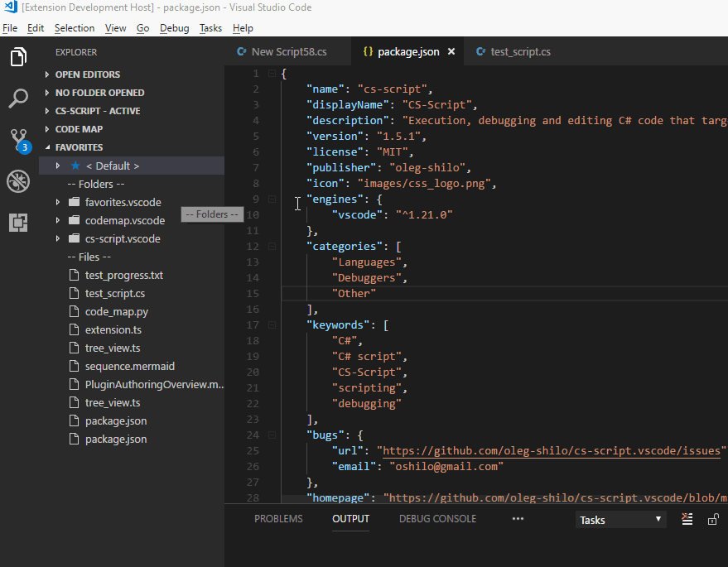
Task: Open the Explorer view in the activity bar
Action: (x=18, y=57)
